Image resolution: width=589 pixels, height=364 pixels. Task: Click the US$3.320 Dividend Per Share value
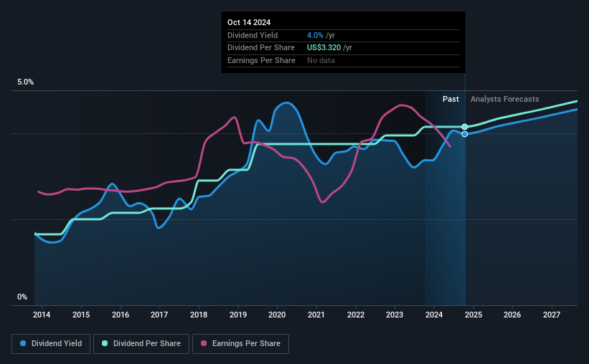pyautogui.click(x=324, y=48)
